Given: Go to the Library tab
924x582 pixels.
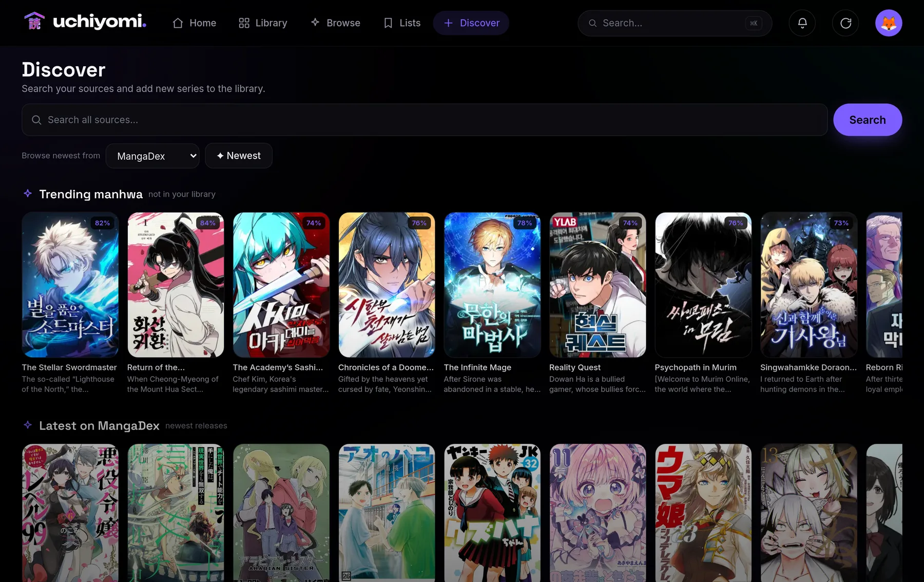Looking at the screenshot, I should point(263,23).
